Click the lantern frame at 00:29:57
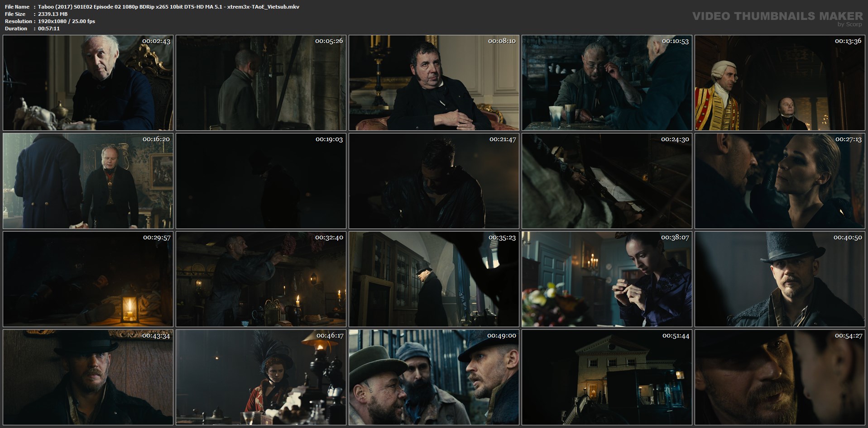 (88, 279)
